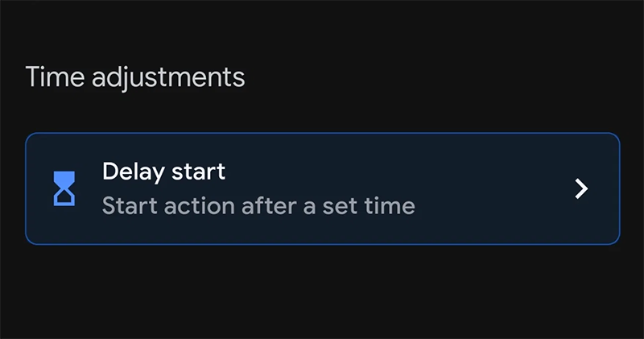
Task: Open delay settings via the hourglass
Action: point(64,188)
